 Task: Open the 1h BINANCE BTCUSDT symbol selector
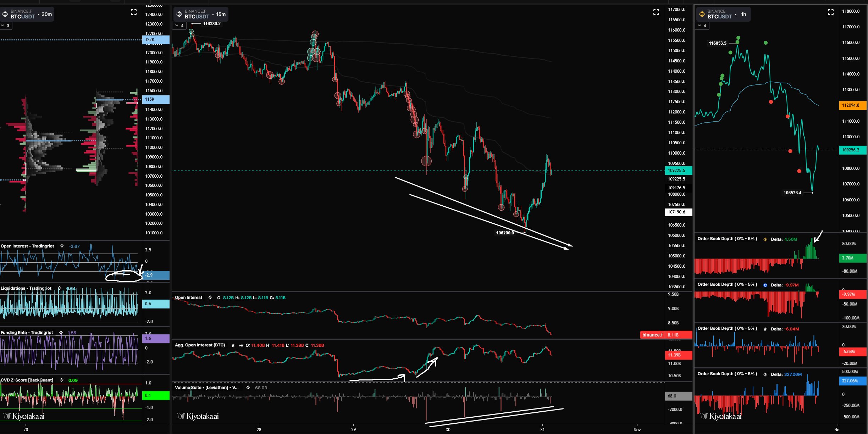pos(723,14)
